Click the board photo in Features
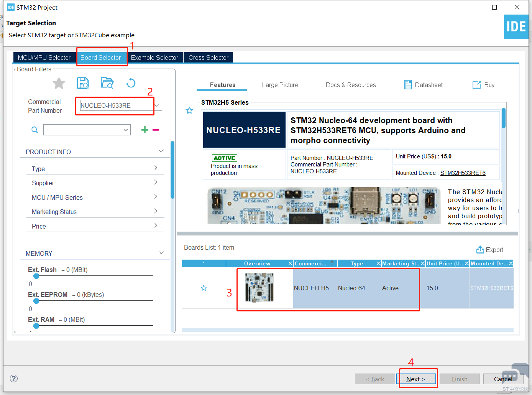532x395 pixels. (x=325, y=206)
